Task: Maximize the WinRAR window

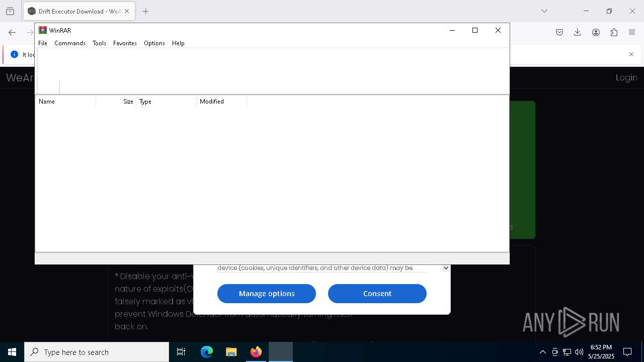Action: click(474, 30)
